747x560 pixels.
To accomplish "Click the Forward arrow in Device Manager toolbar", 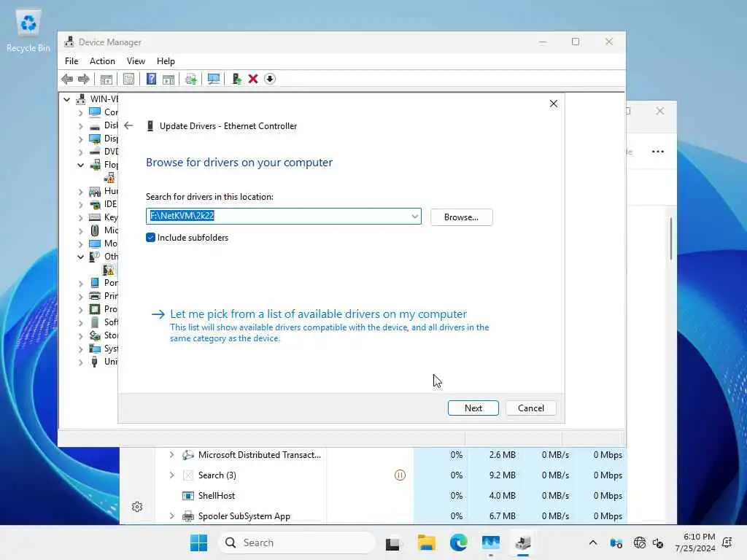I will pos(83,79).
